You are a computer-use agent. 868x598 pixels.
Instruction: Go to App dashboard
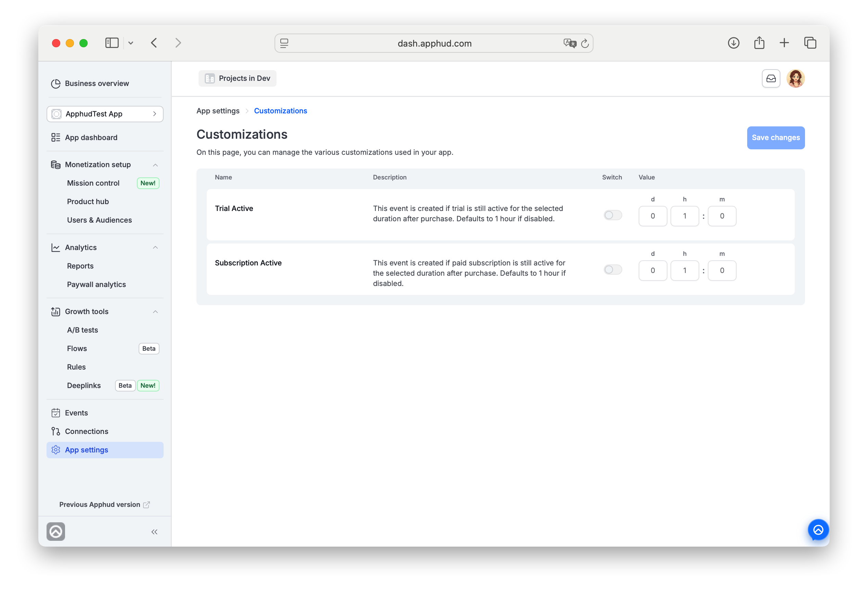click(91, 137)
